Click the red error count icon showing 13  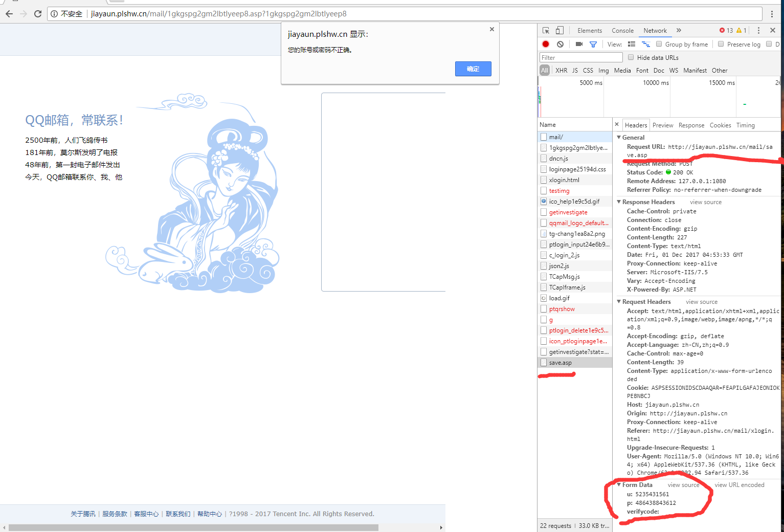[722, 30]
